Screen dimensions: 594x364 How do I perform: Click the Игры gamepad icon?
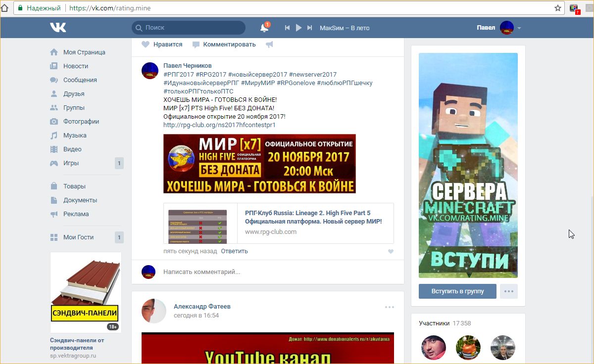click(x=54, y=163)
